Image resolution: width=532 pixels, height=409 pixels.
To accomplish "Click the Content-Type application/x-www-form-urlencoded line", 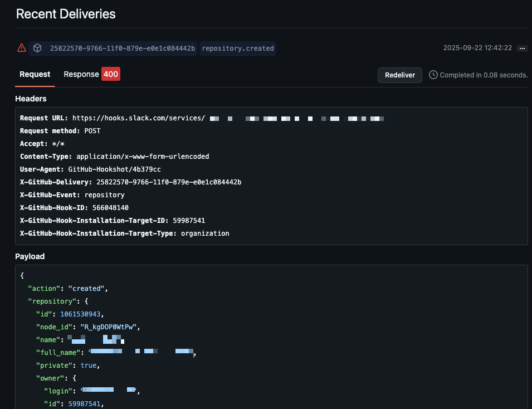I will click(x=114, y=157).
